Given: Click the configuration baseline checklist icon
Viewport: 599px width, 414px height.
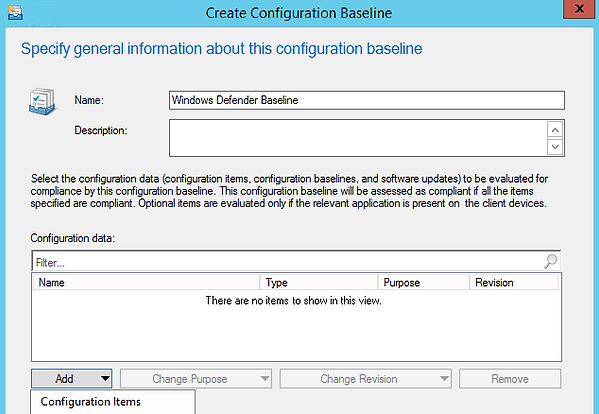Looking at the screenshot, I should tap(42, 102).
